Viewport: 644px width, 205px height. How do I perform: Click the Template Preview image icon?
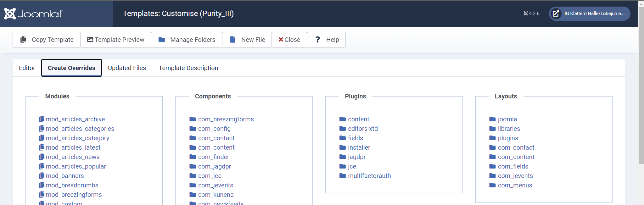pos(90,40)
